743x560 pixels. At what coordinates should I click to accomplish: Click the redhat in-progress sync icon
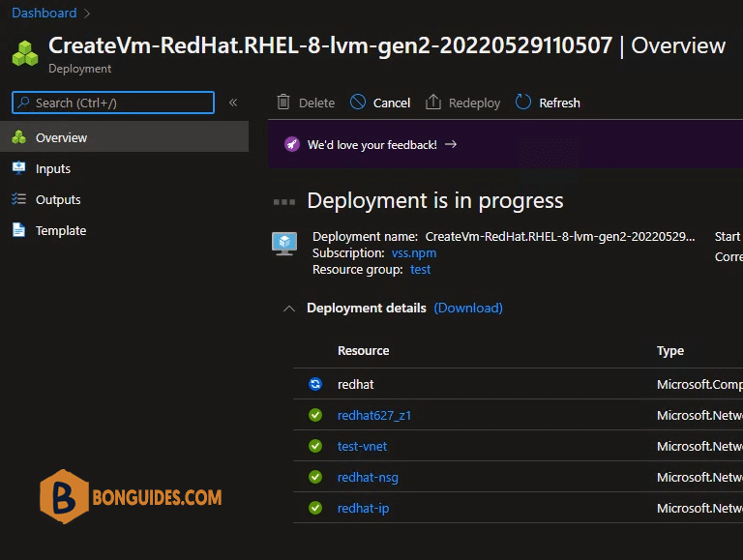point(315,384)
